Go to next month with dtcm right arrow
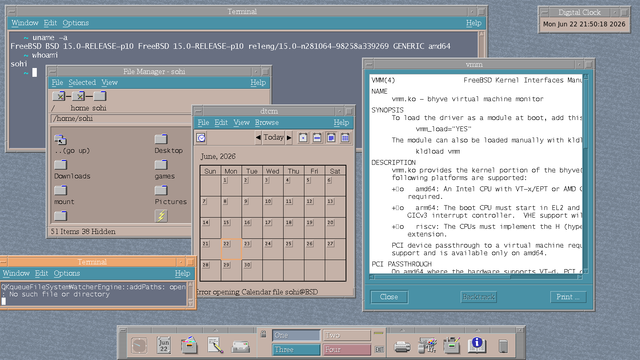Screen dimensions: 640x360 (289, 138)
